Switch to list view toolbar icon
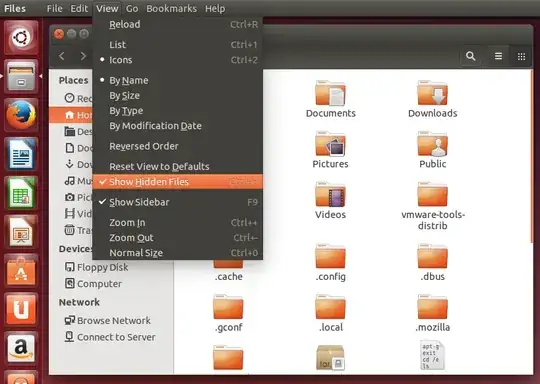Screen dimensions: 540x384 [498, 56]
